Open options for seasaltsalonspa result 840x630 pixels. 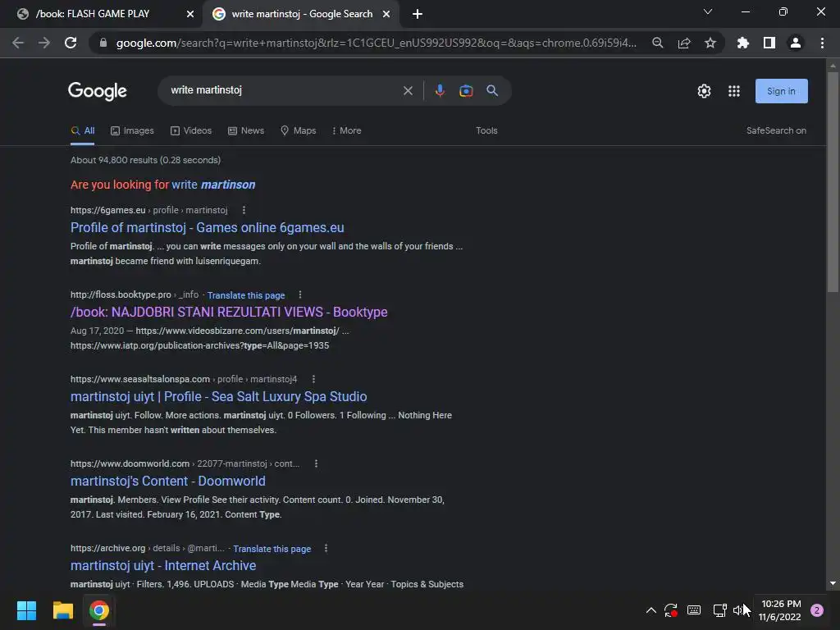coord(313,379)
